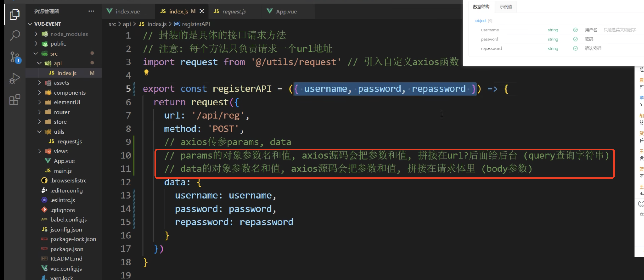
Task: Open the Explorer view in activity bar
Action: [15, 14]
